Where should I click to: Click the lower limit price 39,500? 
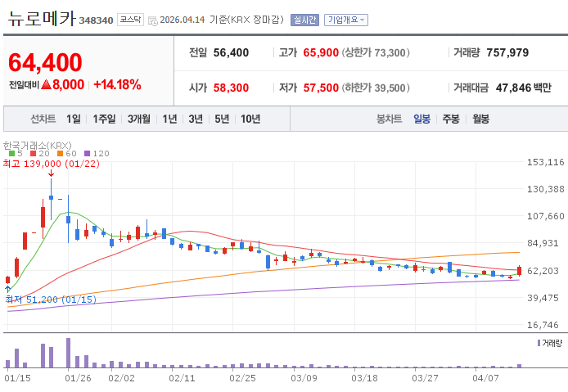pyautogui.click(x=390, y=88)
